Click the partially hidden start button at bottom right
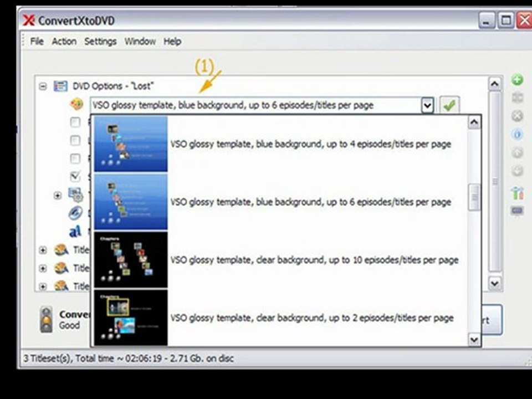The height and width of the screenshot is (399, 532). point(492,320)
